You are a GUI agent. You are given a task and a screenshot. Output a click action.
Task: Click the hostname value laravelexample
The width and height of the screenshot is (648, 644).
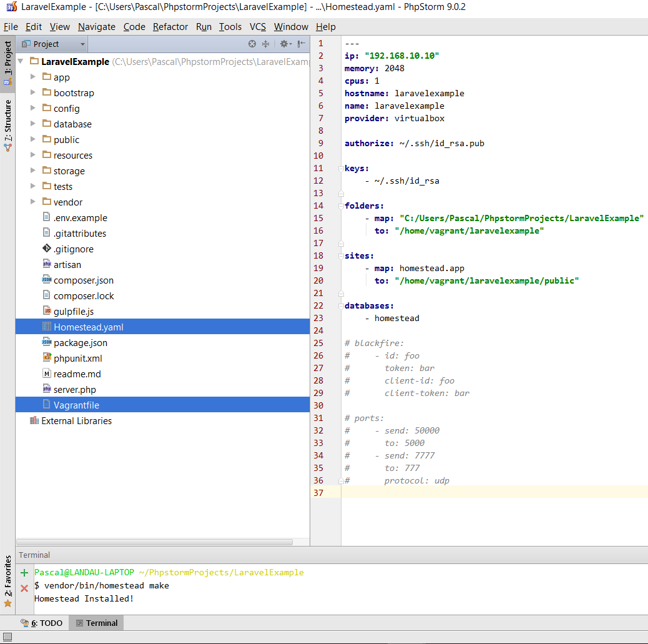tap(429, 94)
